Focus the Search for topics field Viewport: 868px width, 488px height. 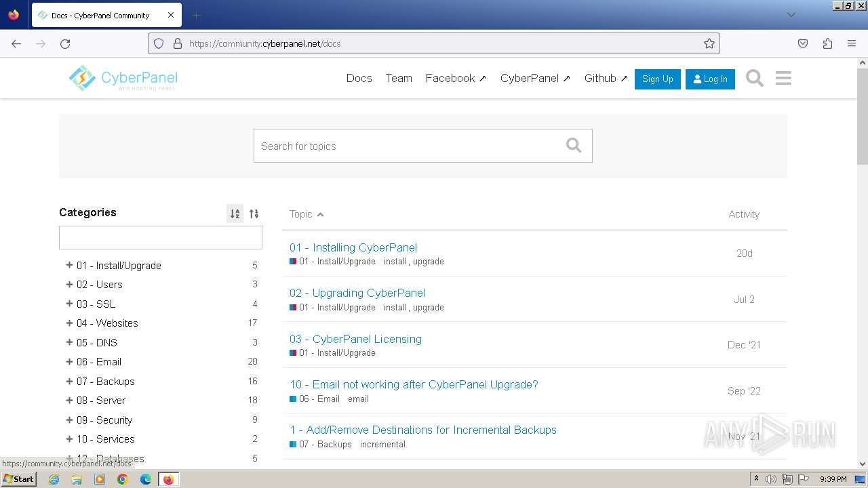click(422, 146)
